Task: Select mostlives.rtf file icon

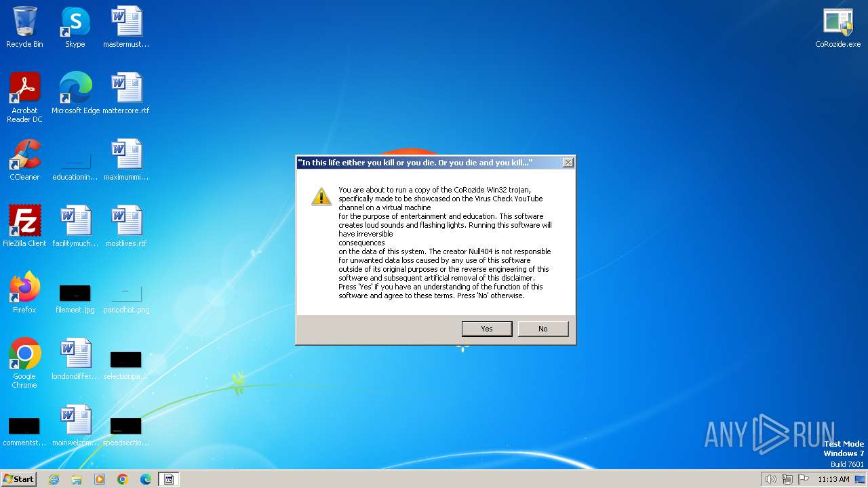Action: 126,226
